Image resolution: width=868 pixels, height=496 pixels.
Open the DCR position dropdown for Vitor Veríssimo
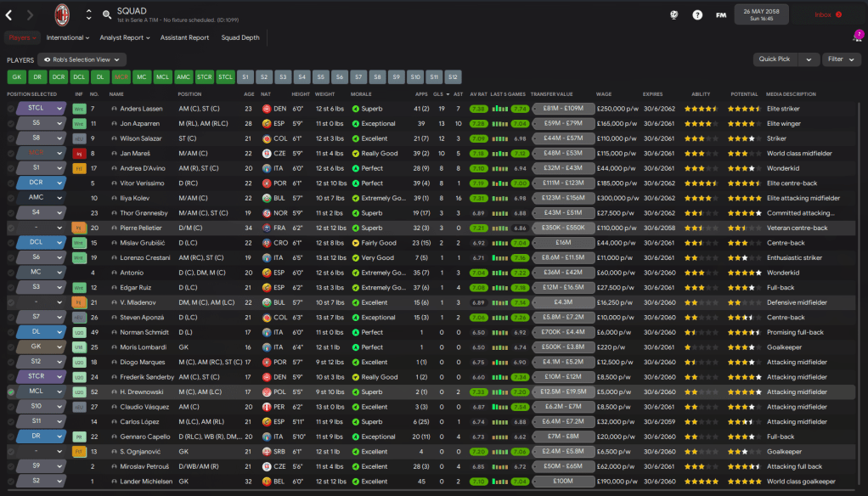59,183
